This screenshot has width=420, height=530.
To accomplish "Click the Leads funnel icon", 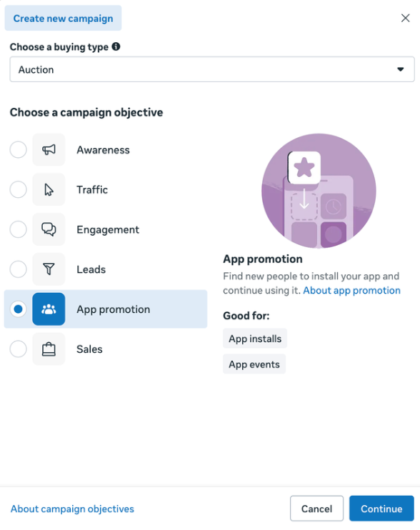I will pyautogui.click(x=49, y=269).
